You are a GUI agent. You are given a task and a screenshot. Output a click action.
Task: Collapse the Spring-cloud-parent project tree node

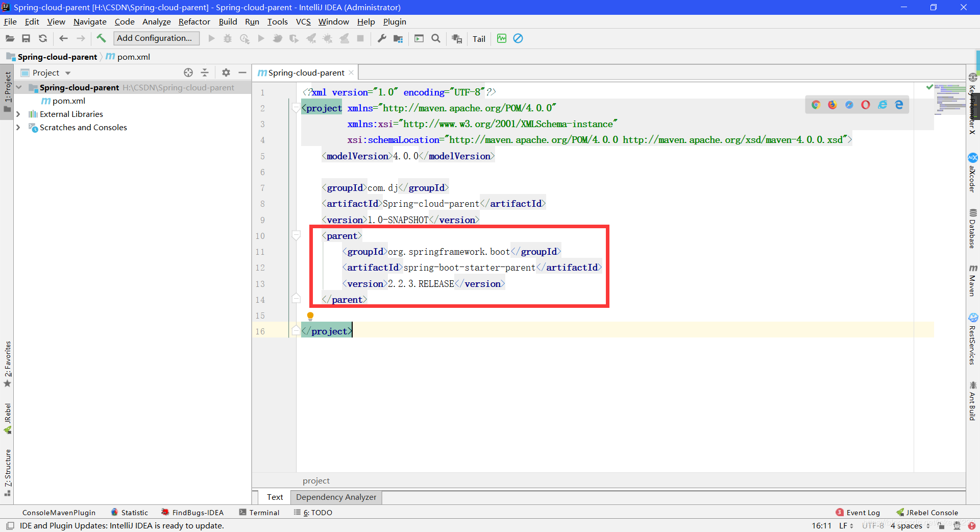[19, 87]
